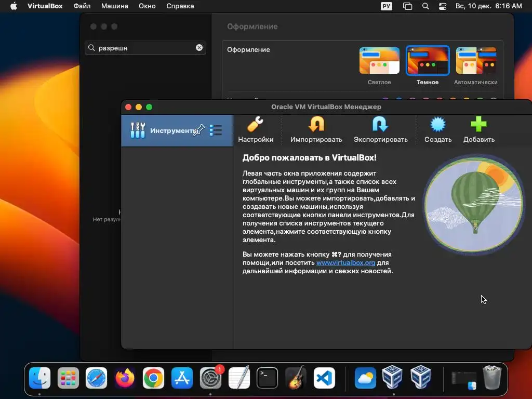Image resolution: width=532 pixels, height=399 pixels.
Task: Open the App Store from the Dock
Action: [x=182, y=378]
